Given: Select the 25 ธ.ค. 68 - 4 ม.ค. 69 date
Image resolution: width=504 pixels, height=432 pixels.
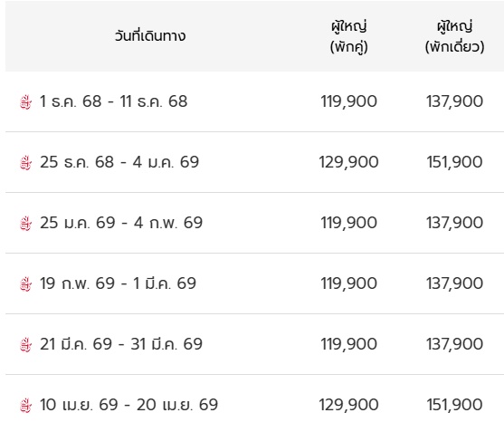Looking at the screenshot, I should click(x=119, y=162).
